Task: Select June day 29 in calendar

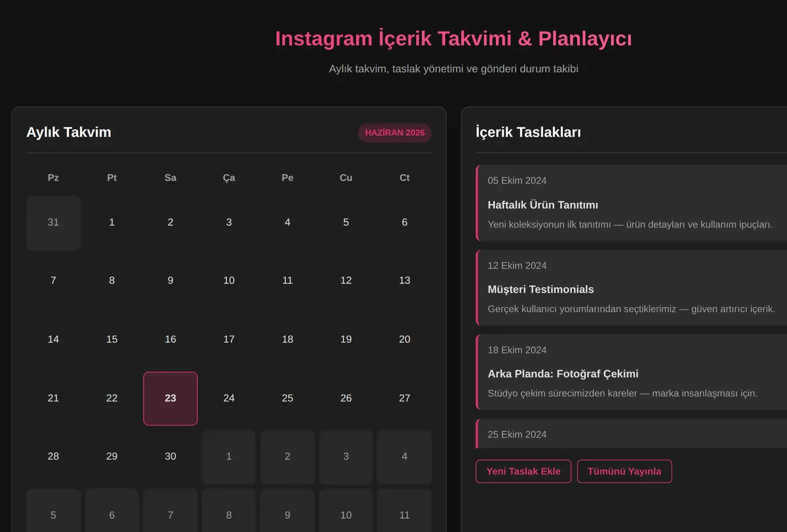Action: [x=112, y=457]
